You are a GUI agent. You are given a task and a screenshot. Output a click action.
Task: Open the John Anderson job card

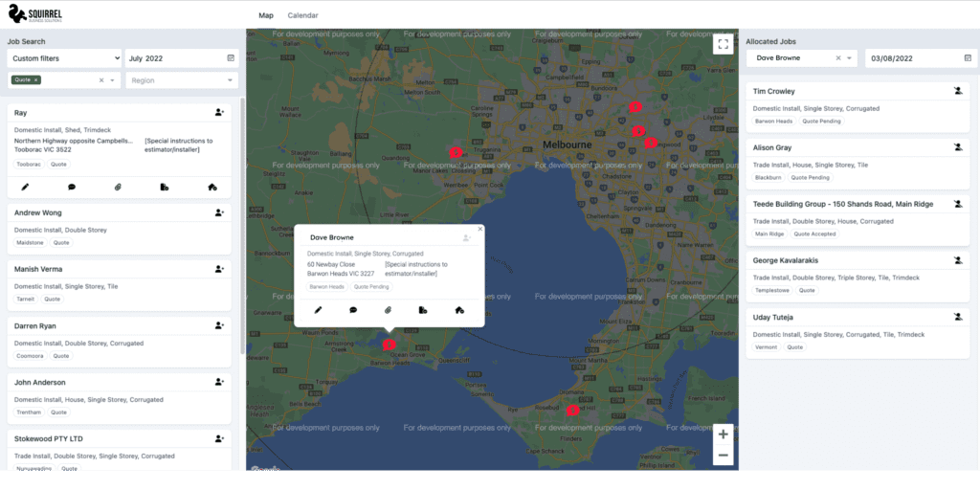click(120, 398)
